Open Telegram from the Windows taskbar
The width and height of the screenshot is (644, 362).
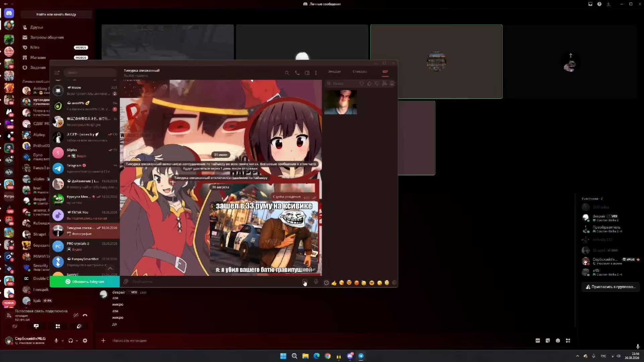361,356
